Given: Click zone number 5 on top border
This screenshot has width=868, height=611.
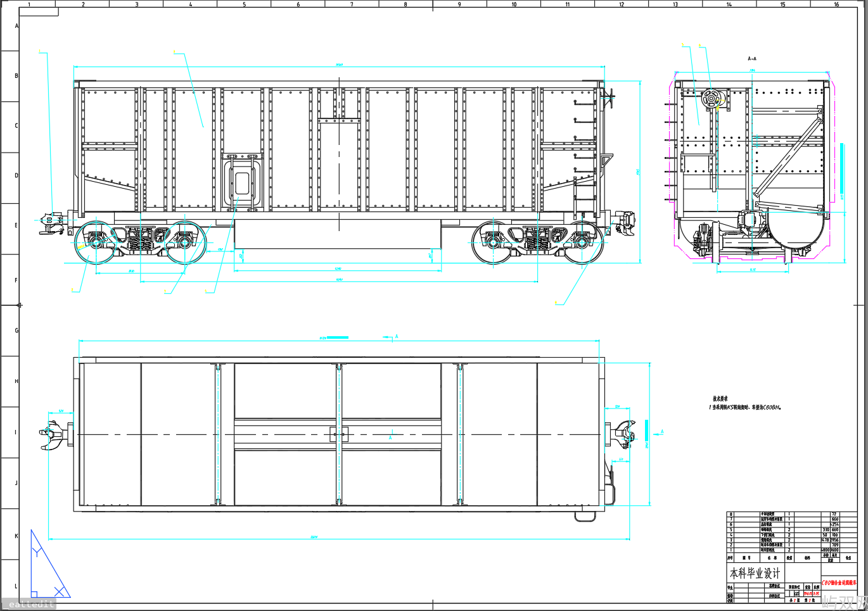Looking at the screenshot, I should click(245, 4).
